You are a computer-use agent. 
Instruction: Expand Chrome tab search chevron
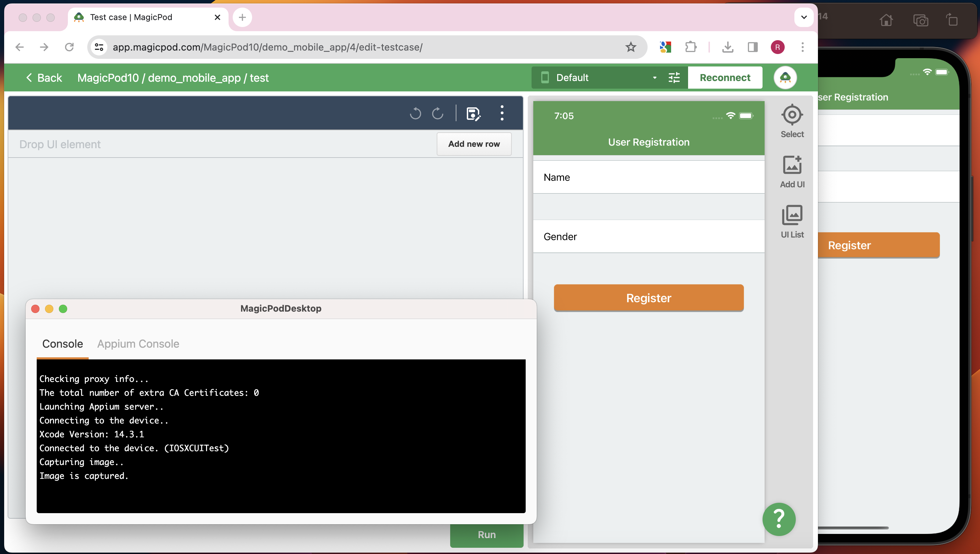pyautogui.click(x=804, y=17)
